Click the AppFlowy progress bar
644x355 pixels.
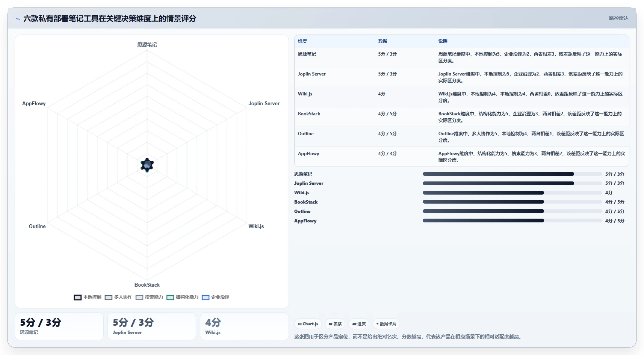512,221
